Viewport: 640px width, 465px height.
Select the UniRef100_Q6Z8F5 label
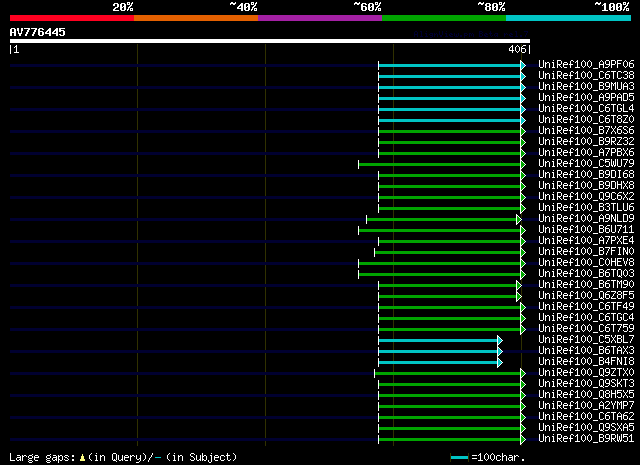pos(586,296)
